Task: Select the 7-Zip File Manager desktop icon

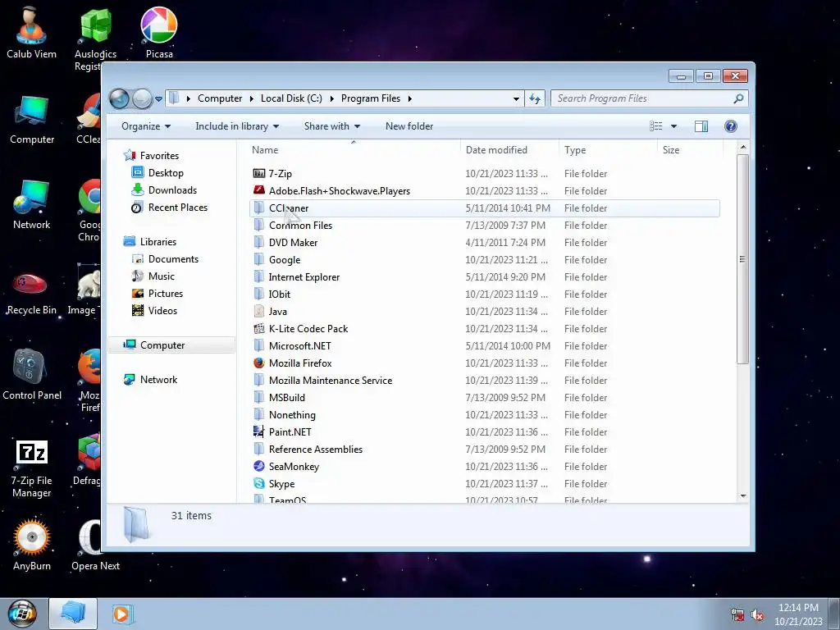Action: click(32, 468)
